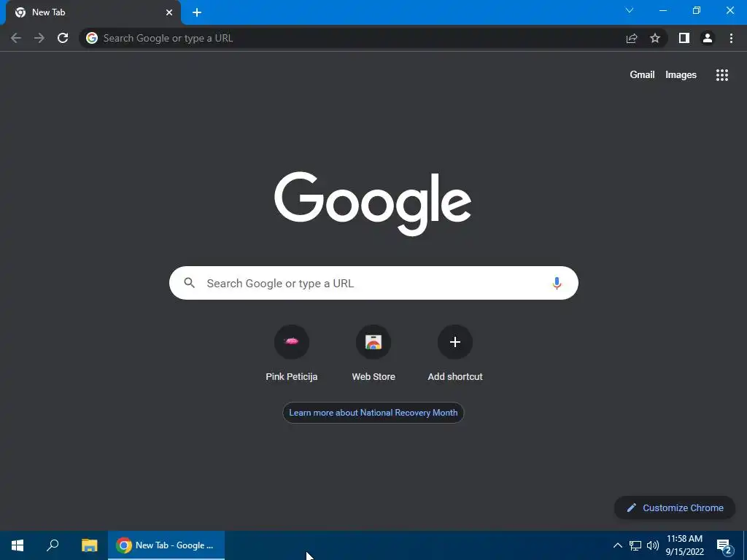Open the volume tray icon
Screen dimensions: 747x560
point(653,545)
